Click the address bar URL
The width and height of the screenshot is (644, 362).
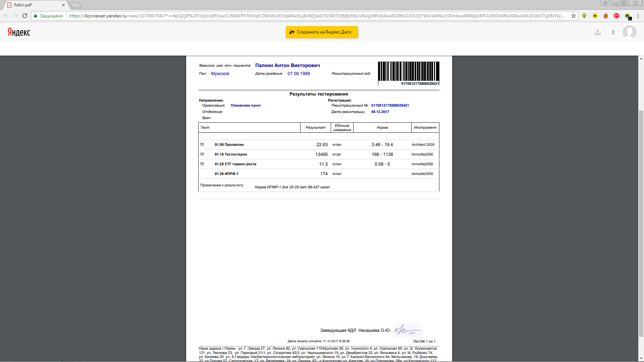315,16
